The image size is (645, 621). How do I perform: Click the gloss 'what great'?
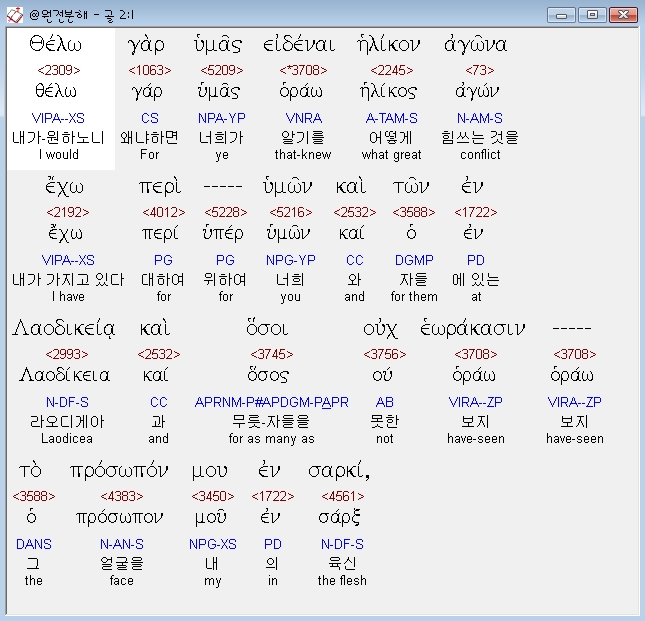tap(392, 155)
